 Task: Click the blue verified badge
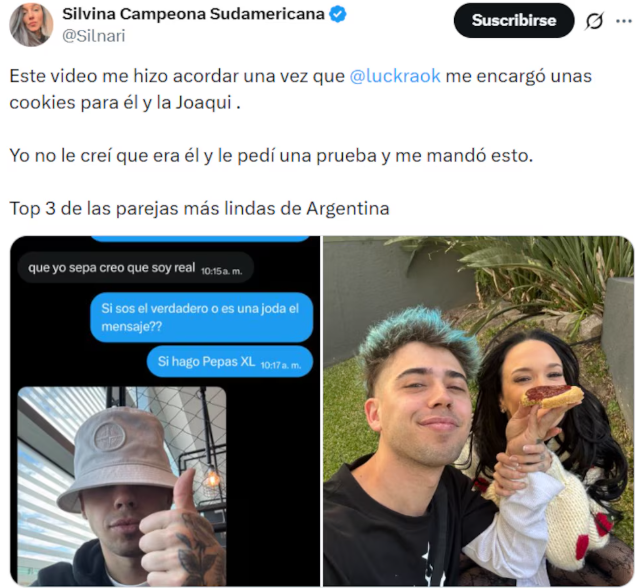pyautogui.click(x=338, y=14)
